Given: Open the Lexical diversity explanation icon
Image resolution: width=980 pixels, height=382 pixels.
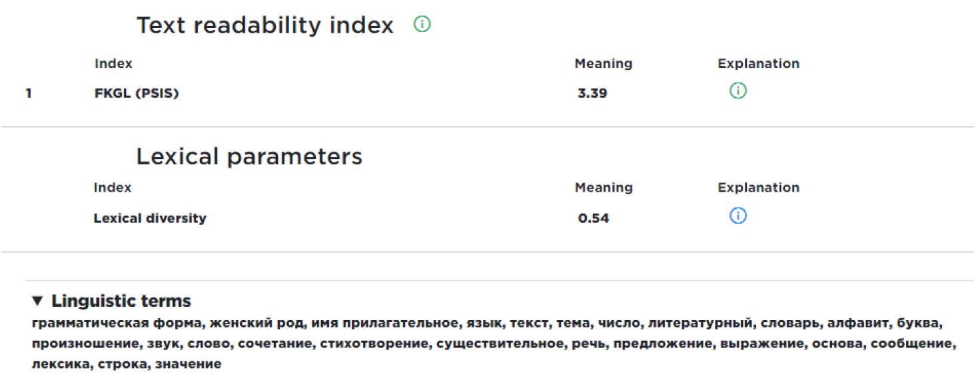Looking at the screenshot, I should click(x=737, y=216).
